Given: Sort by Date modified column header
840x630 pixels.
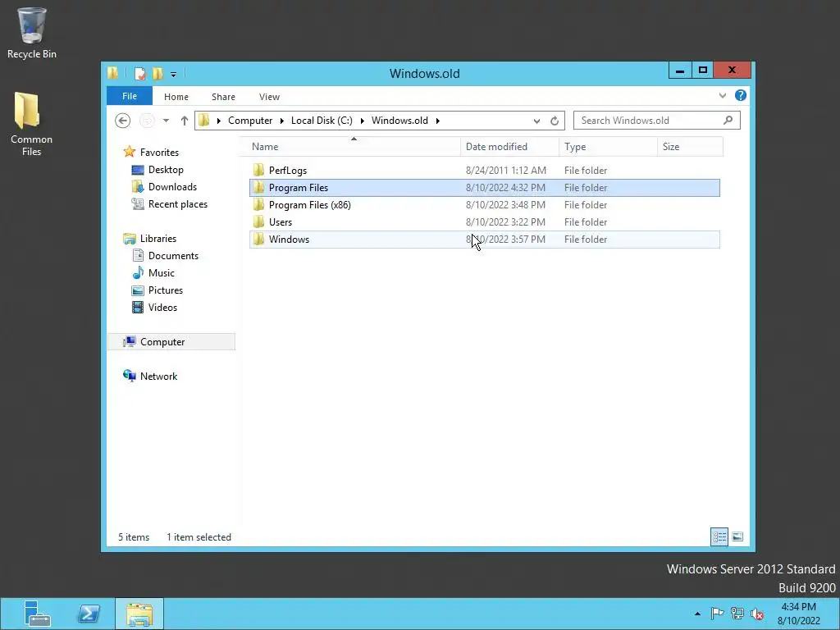Looking at the screenshot, I should click(509, 147).
